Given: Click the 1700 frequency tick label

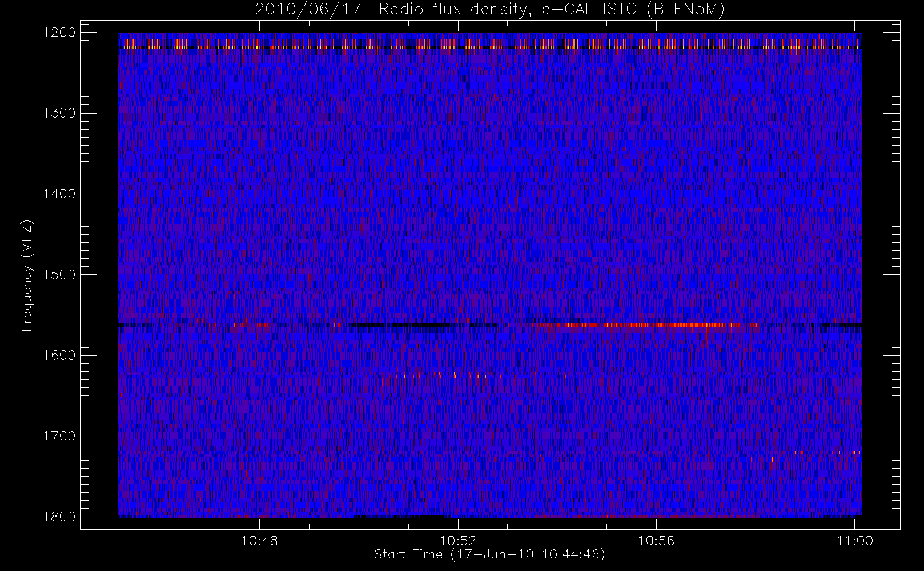Looking at the screenshot, I should click(59, 436).
